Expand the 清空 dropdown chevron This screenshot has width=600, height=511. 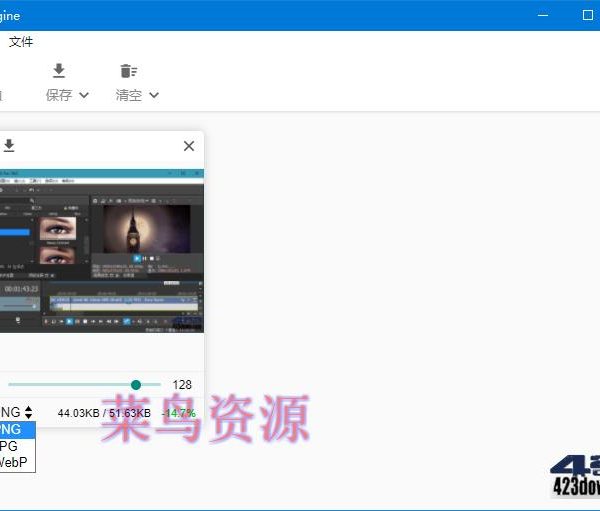coord(154,95)
